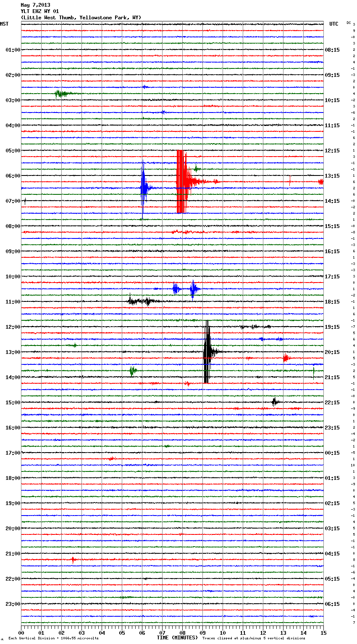
Task: Click the "21:15" UTC time label
Action: pos(332,377)
